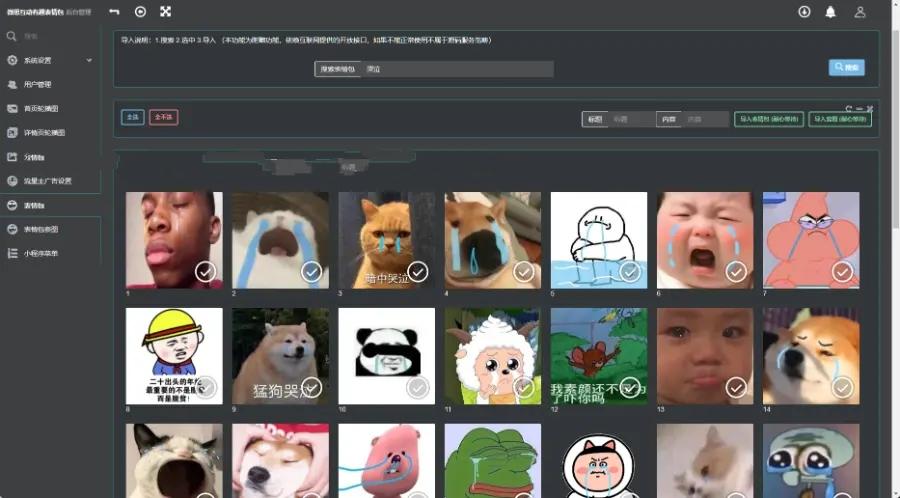
Task: Click the small white kitten thumbnail
Action: click(705, 461)
